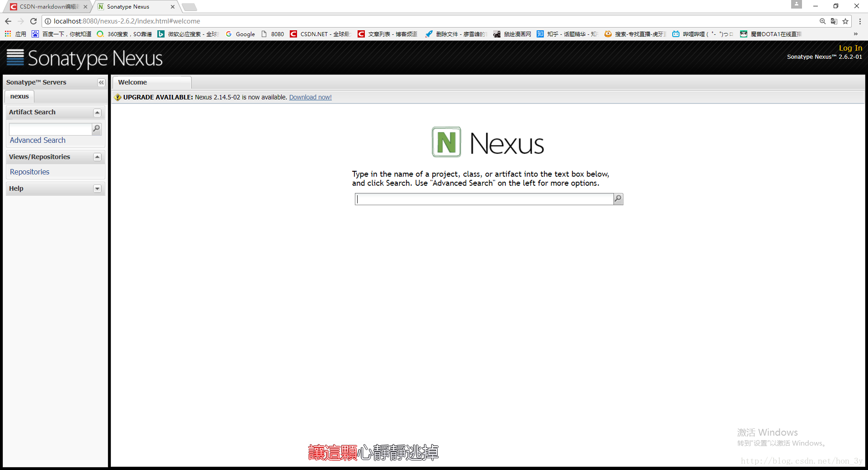The width and height of the screenshot is (868, 470).
Task: Click the welcome page search magnifier button
Action: tap(618, 199)
